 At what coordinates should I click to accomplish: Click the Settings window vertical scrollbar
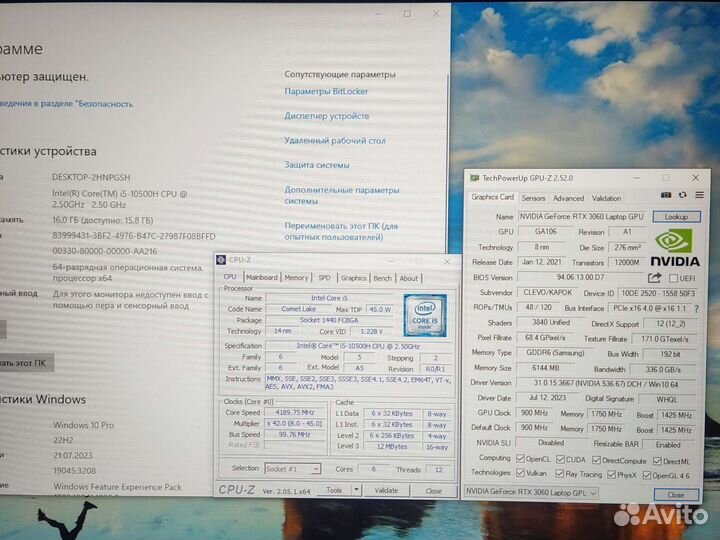[x=447, y=161]
